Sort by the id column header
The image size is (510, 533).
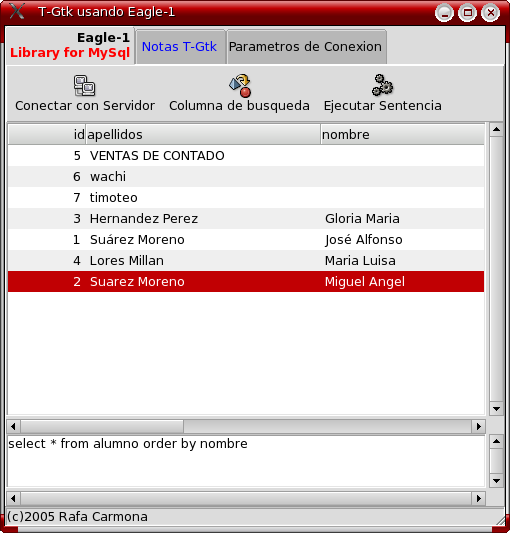point(47,135)
